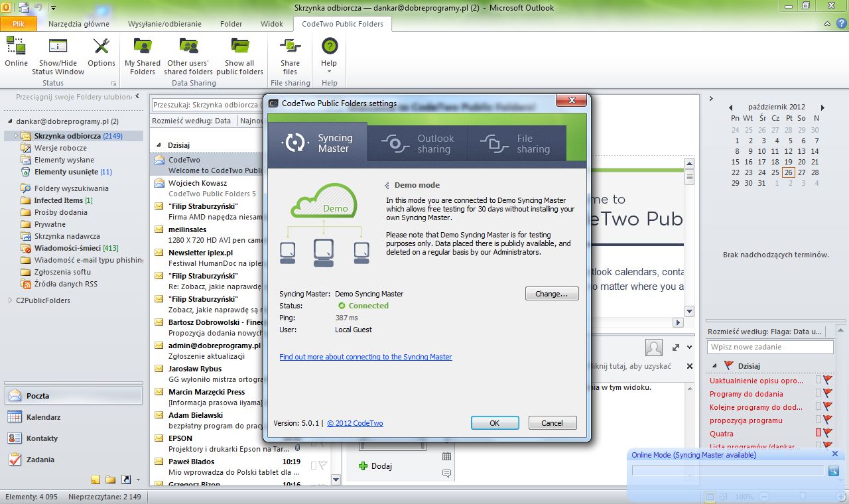Open the Wersje robocze folder
This screenshot has width=849, height=504.
60,148
